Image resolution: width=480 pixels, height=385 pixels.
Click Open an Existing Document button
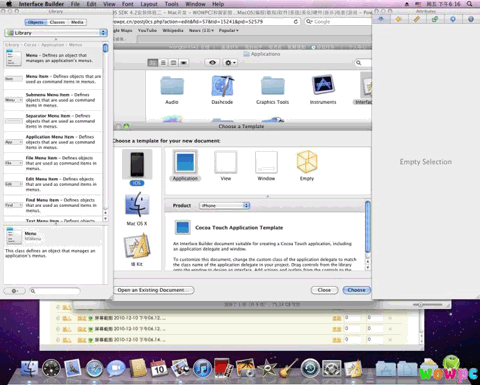153,290
